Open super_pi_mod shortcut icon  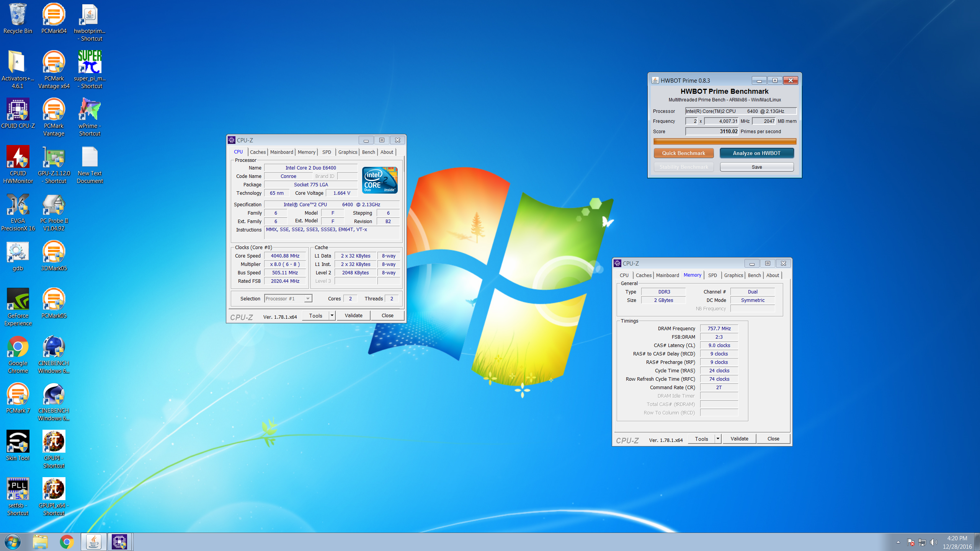pos(90,70)
